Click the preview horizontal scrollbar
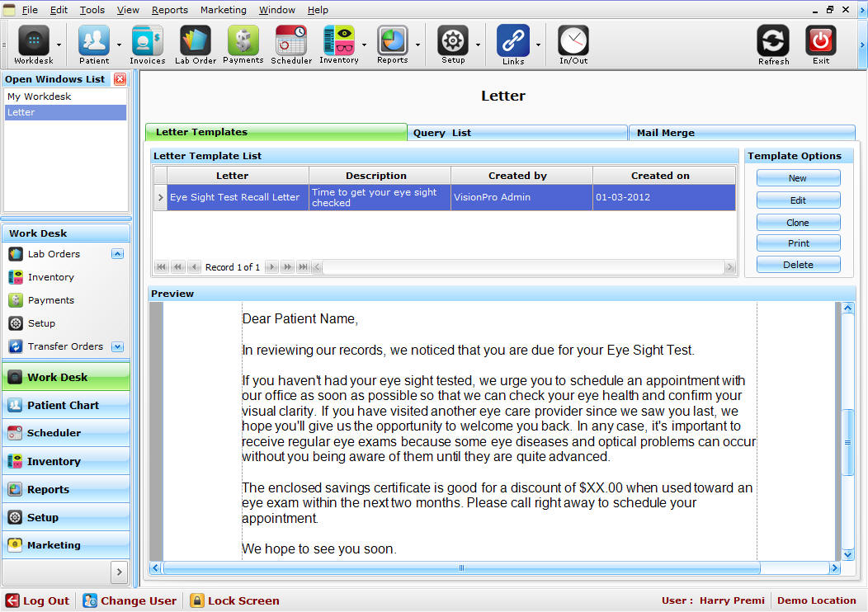Viewport: 868px width, 612px height. 461,568
